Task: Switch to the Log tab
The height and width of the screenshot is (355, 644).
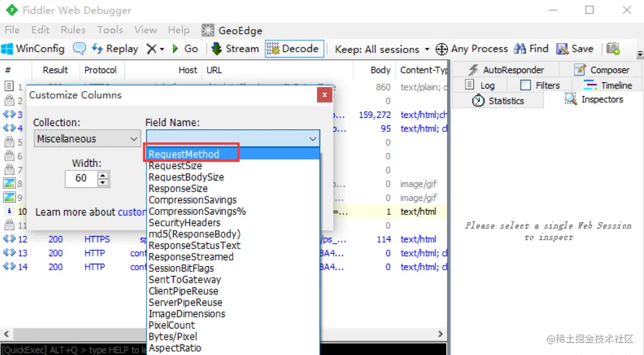Action: [480, 85]
